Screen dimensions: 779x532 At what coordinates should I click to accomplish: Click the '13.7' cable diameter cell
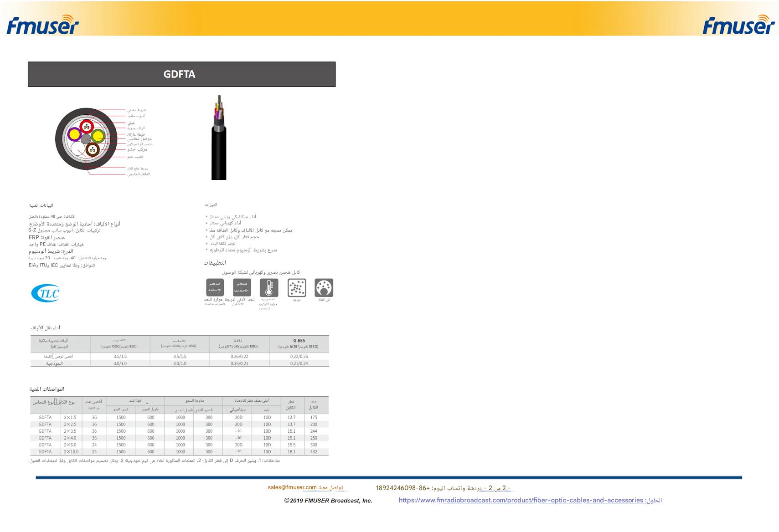point(292,424)
